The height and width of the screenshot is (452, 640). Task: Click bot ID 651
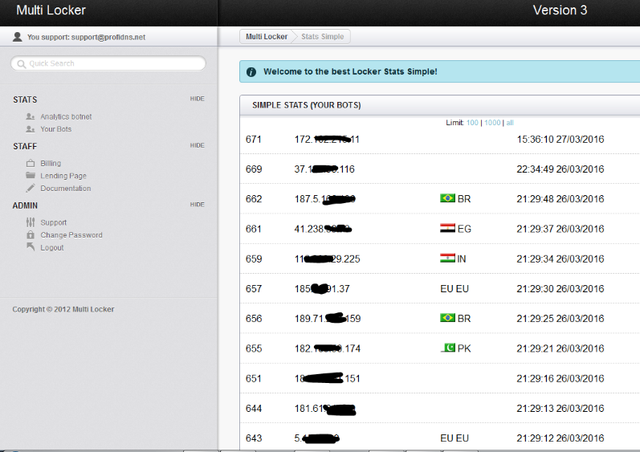pos(253,379)
